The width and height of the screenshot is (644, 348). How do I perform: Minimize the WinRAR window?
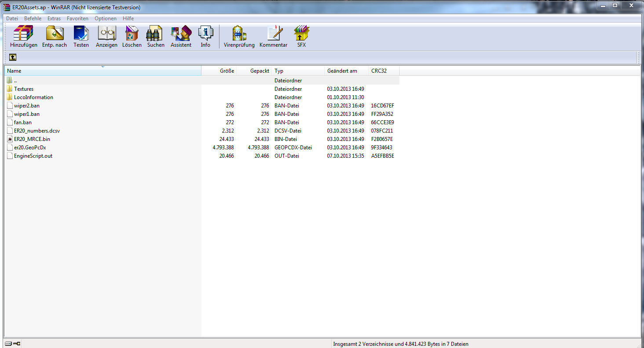[602, 5]
